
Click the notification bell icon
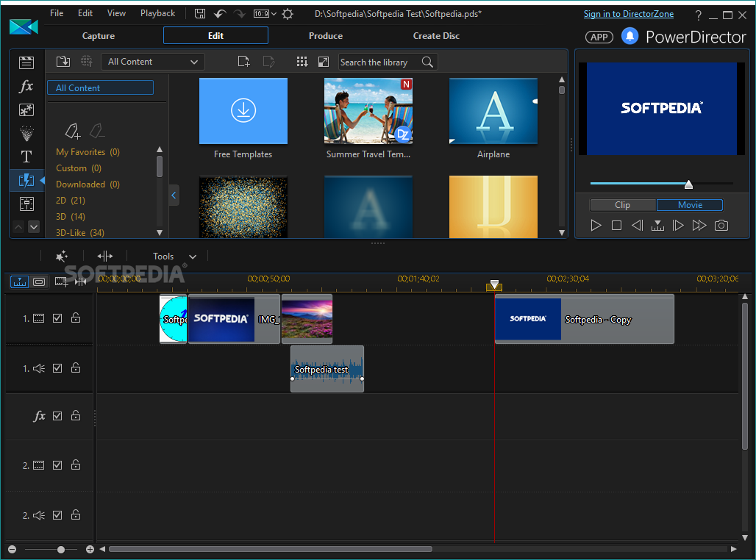coord(630,36)
